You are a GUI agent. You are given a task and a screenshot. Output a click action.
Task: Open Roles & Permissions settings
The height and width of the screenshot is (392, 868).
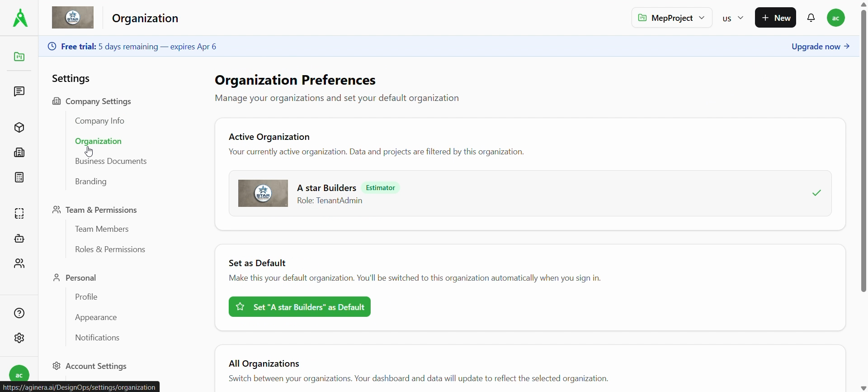(x=110, y=249)
